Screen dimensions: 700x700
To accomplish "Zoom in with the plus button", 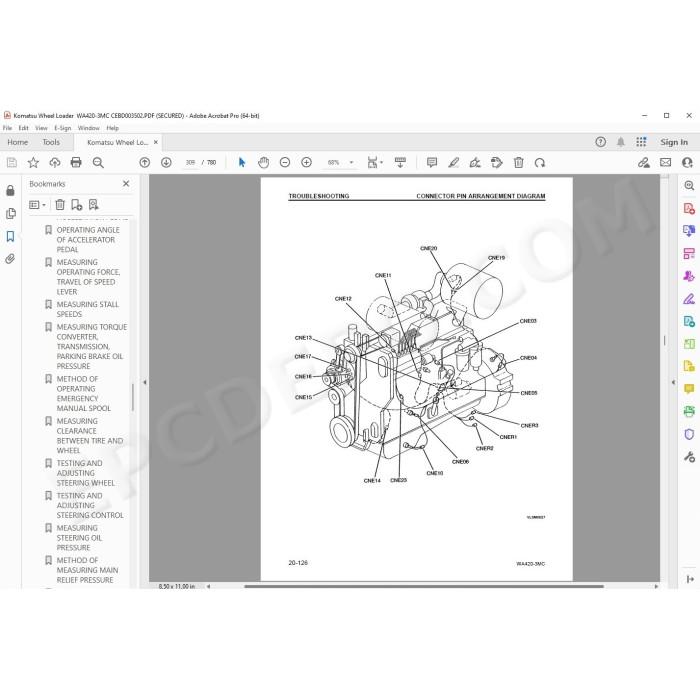I will click(306, 162).
